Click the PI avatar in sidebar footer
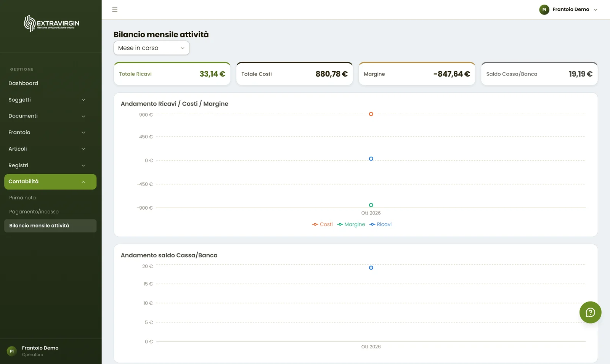 pos(12,351)
